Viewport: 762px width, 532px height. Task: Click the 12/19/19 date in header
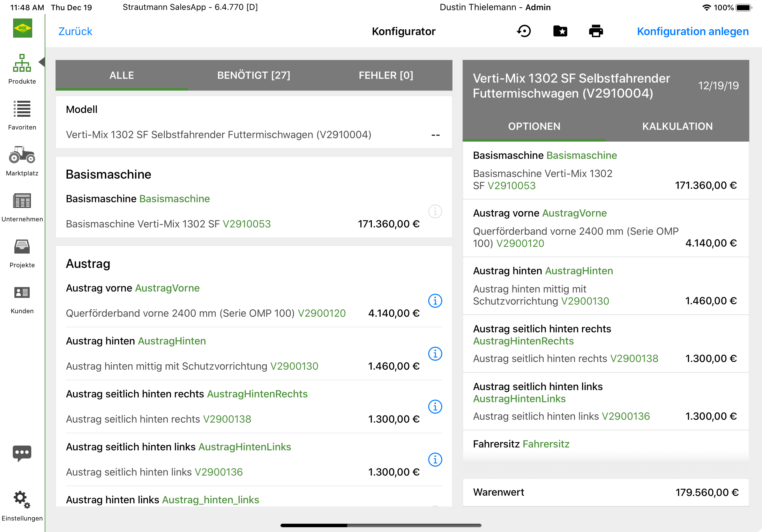click(x=718, y=86)
